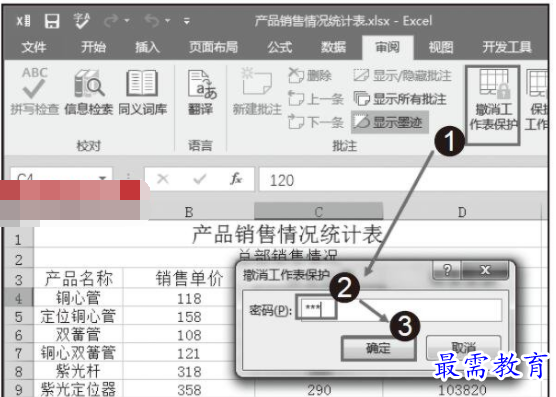Open 信息检索 research tool
556x397 pixels.
[x=89, y=92]
